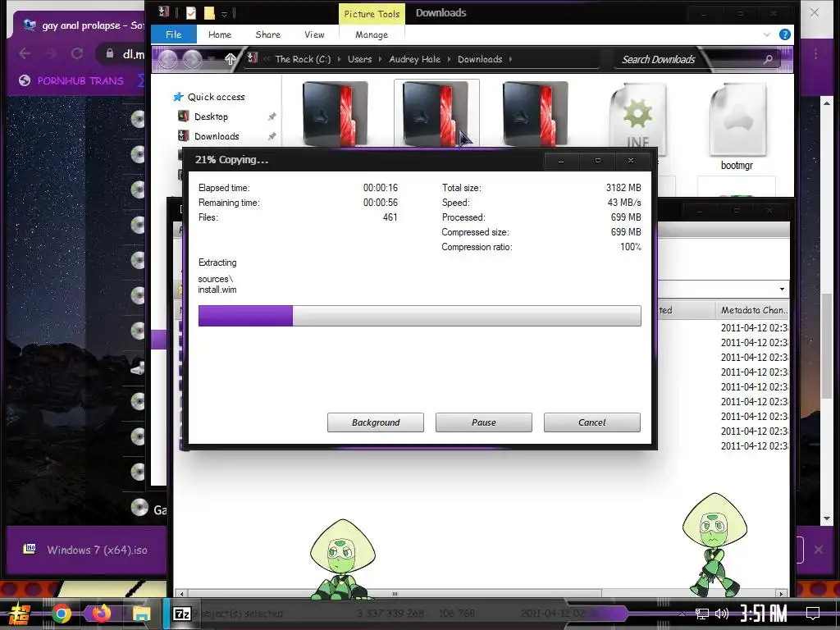Image resolution: width=840 pixels, height=630 pixels.
Task: Click the Metadata Chan.. column header
Action: [x=753, y=310]
